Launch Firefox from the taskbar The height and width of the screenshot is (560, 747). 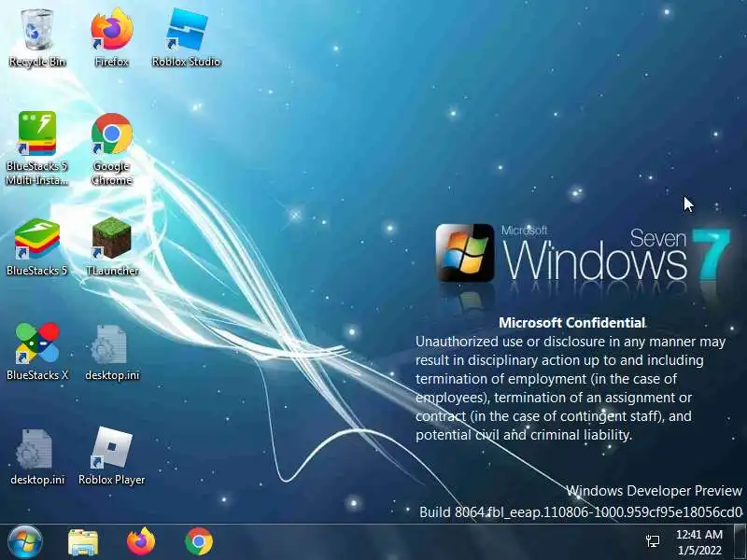(141, 541)
